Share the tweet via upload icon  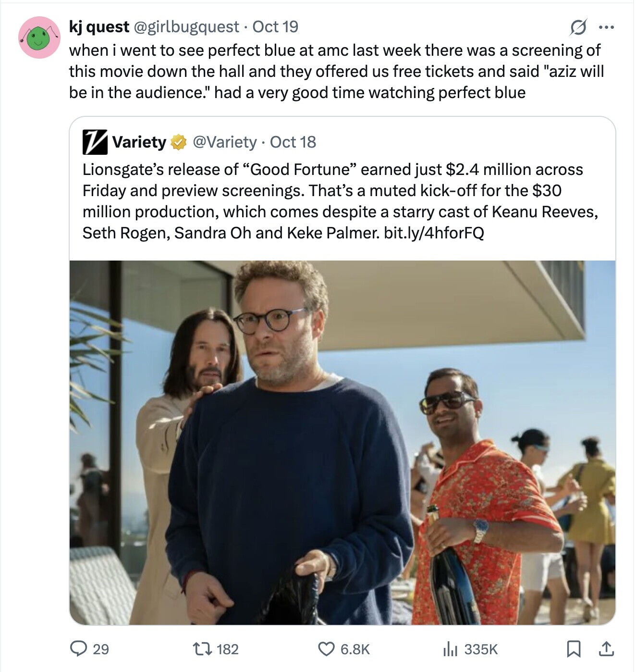pos(606,649)
